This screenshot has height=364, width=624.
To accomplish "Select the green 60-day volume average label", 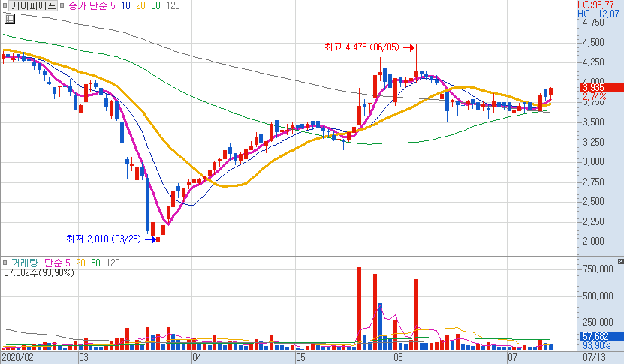I will coord(95,263).
